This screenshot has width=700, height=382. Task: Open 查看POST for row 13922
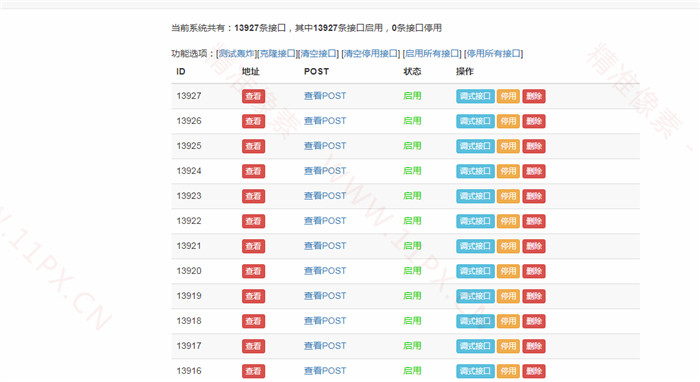325,221
